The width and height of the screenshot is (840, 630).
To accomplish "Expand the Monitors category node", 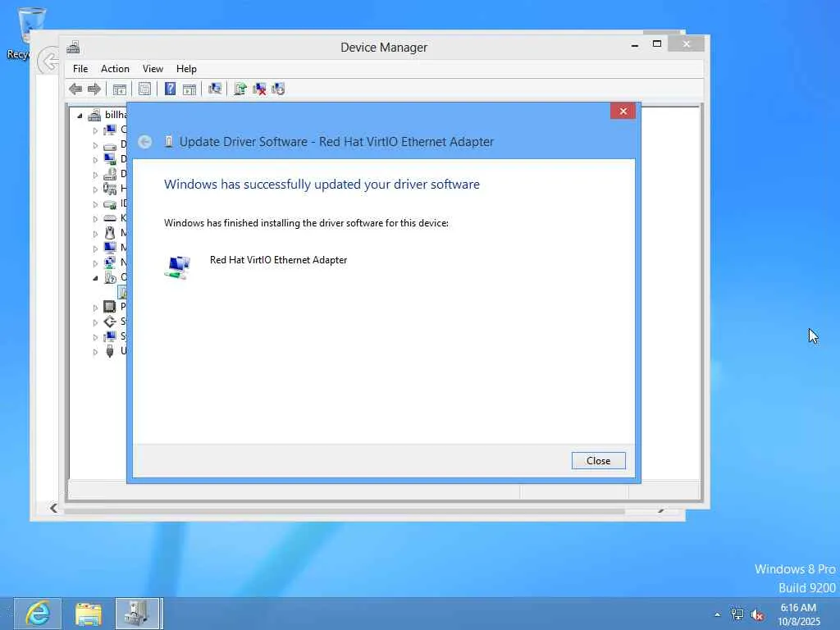I will 95,248.
